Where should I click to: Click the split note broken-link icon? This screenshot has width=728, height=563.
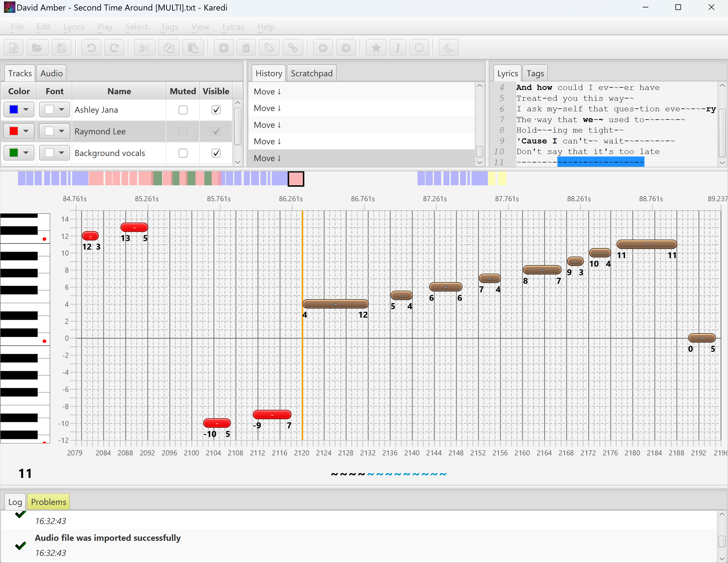coord(269,48)
